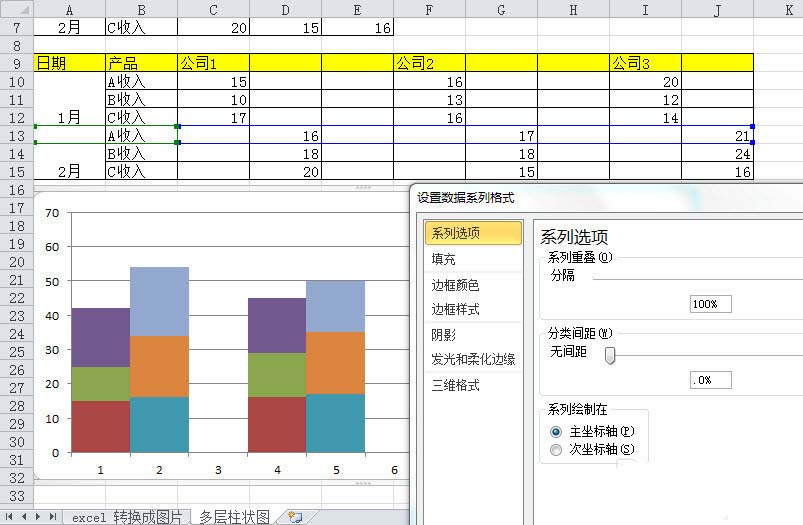Click the 分类间距 0% input box
Viewport: 803px width, 525px height.
(710, 380)
